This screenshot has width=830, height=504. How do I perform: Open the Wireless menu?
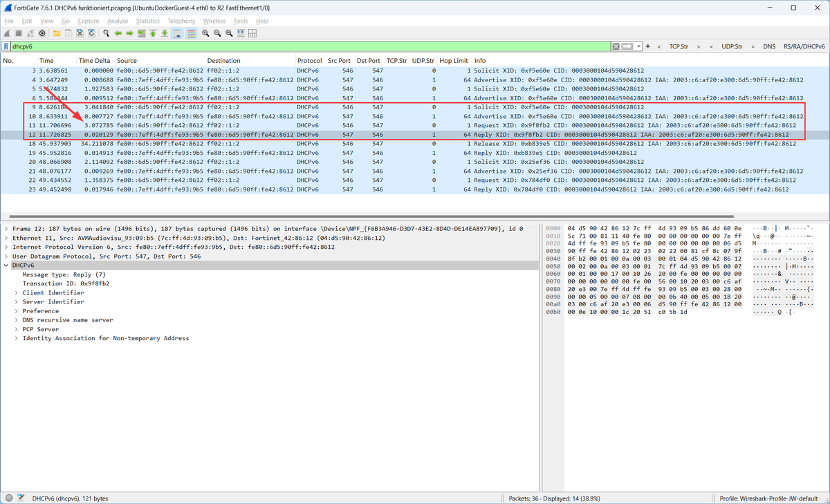click(214, 21)
